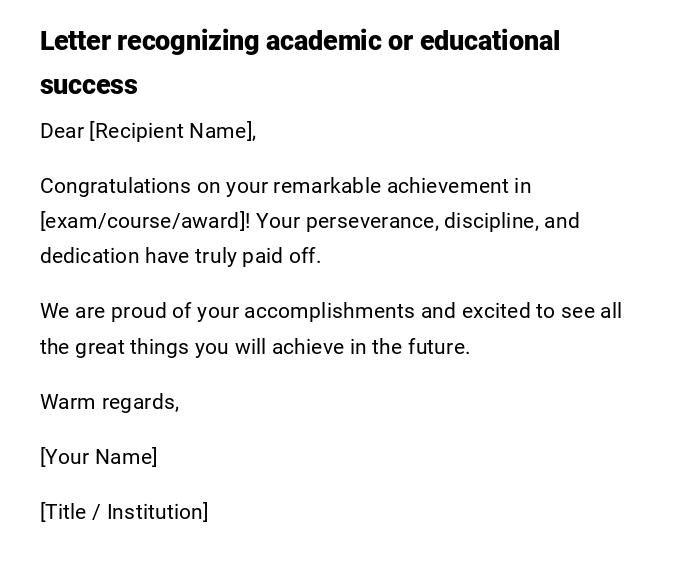The image size is (700, 574).
Task: Click the word "accomplishments"
Action: (329, 311)
